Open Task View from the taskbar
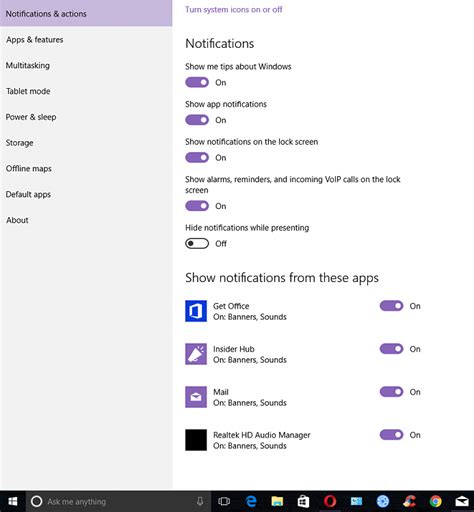 (224, 501)
